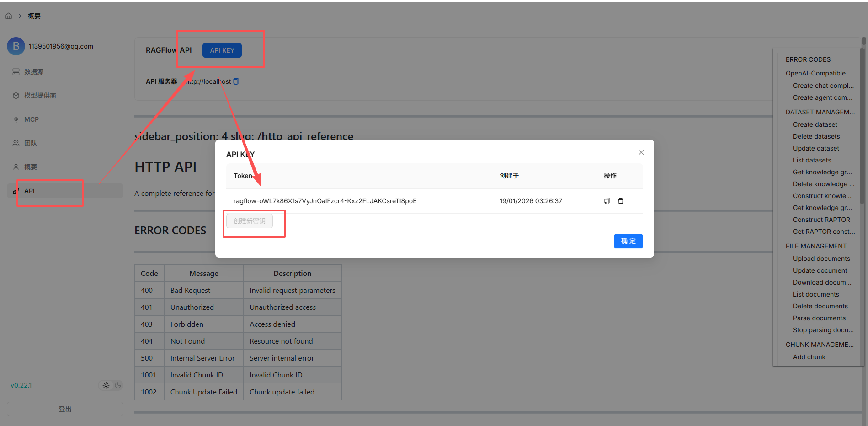The height and width of the screenshot is (426, 868).
Task: Close the API KEY dialog
Action: click(x=641, y=152)
